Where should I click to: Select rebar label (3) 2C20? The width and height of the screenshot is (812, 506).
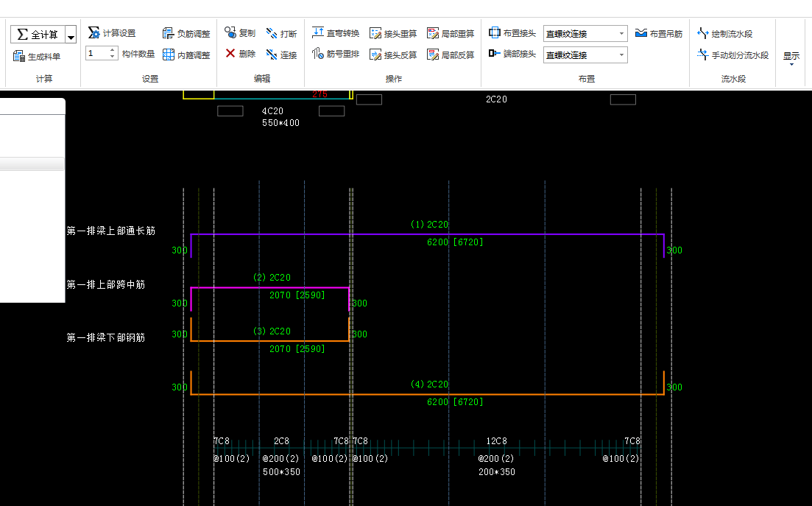(x=272, y=331)
